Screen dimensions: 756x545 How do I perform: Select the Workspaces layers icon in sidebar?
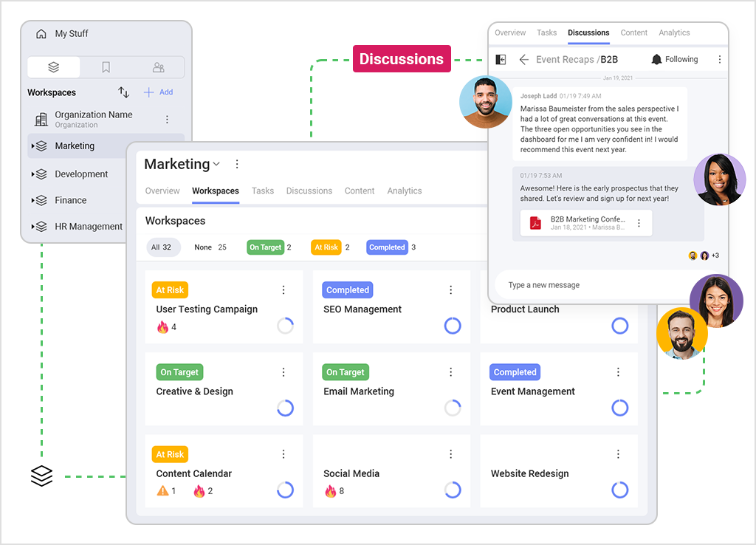click(x=53, y=66)
